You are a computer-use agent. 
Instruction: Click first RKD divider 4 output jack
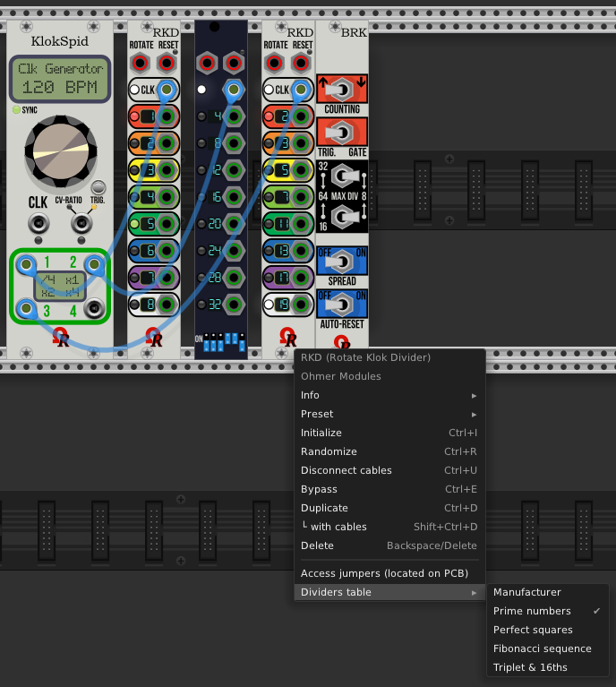point(167,197)
